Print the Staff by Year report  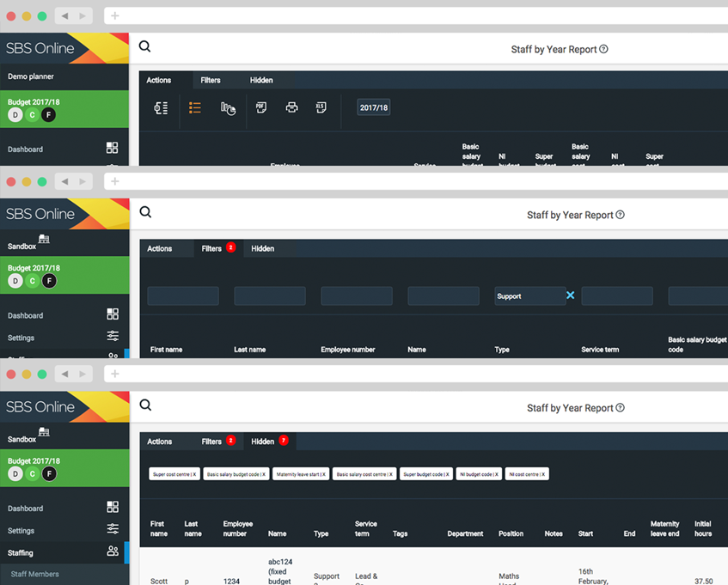tap(291, 107)
